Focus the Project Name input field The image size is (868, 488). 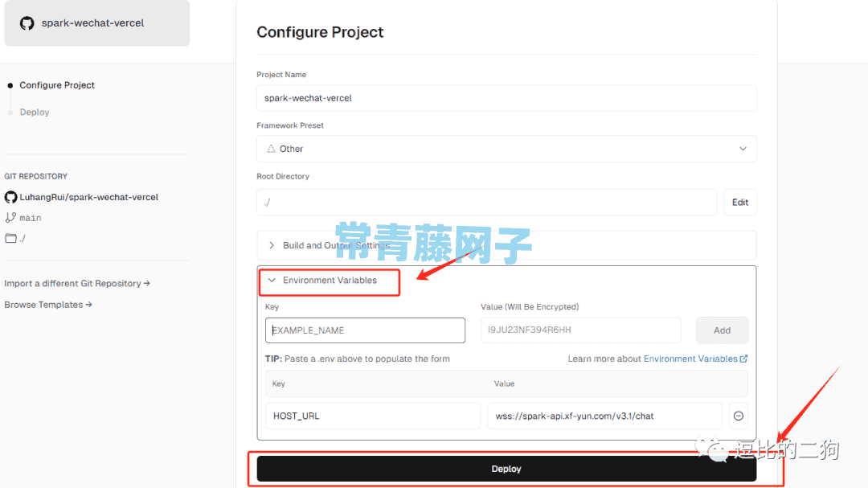coord(506,98)
